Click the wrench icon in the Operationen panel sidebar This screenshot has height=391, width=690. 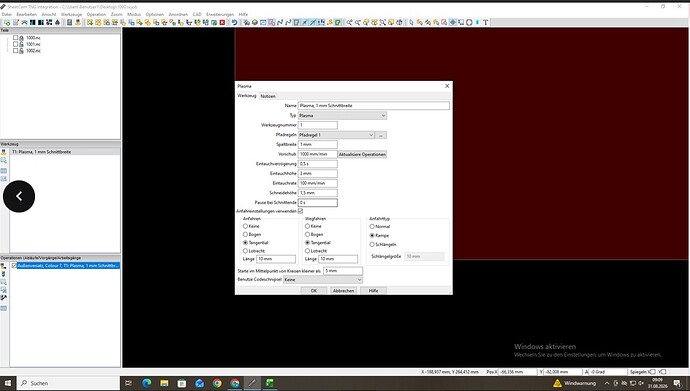4,298
